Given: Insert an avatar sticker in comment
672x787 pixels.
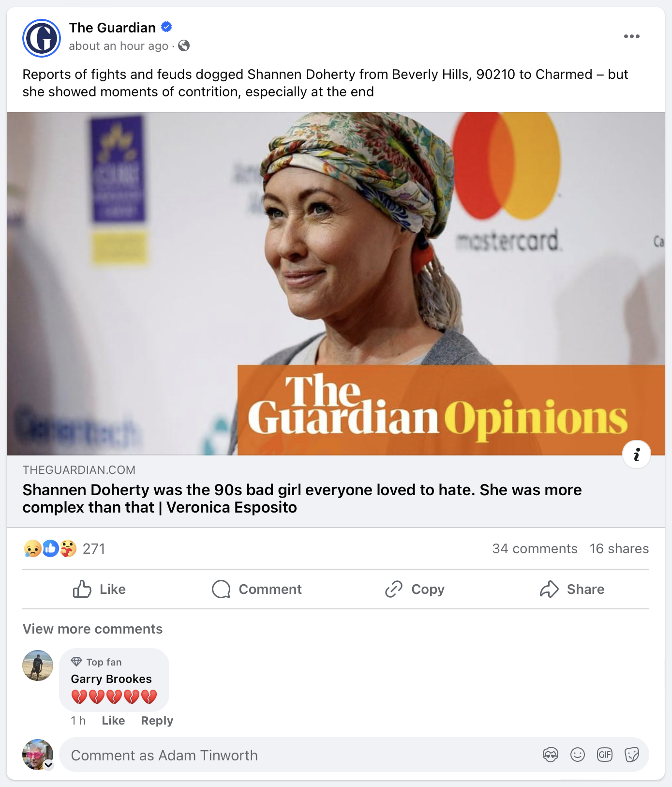Looking at the screenshot, I should pos(551,755).
